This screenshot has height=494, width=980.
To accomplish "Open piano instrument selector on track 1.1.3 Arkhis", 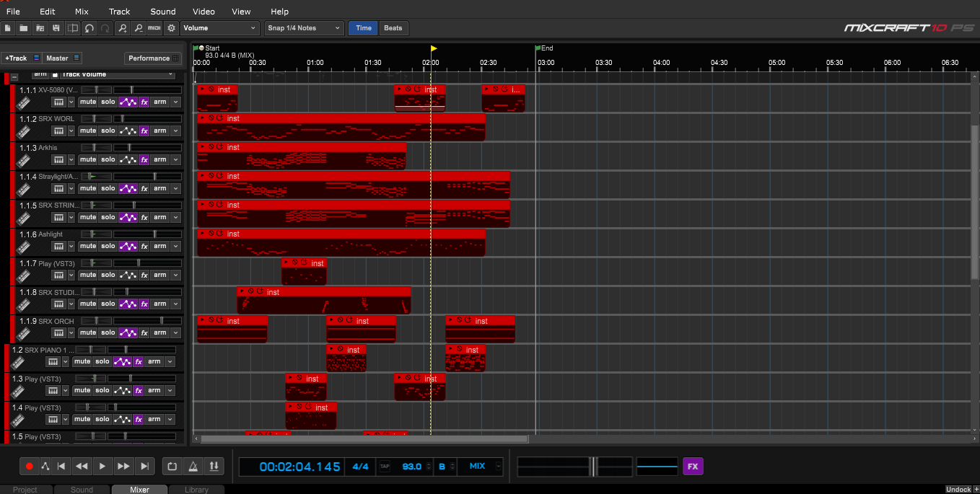I will [58, 159].
